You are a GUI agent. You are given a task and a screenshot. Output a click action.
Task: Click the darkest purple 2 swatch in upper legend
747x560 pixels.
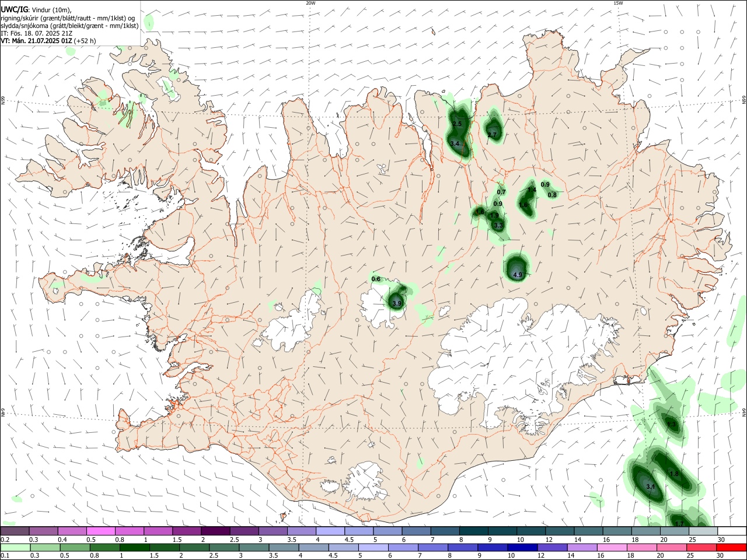click(x=215, y=531)
